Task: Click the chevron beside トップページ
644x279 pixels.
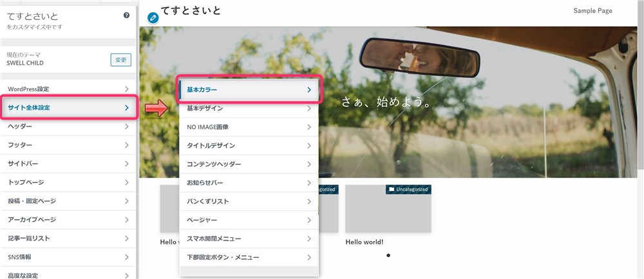Action: (x=126, y=183)
